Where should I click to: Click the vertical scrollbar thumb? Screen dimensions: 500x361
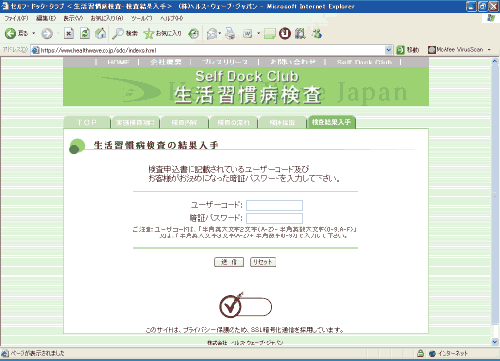coord(495,194)
